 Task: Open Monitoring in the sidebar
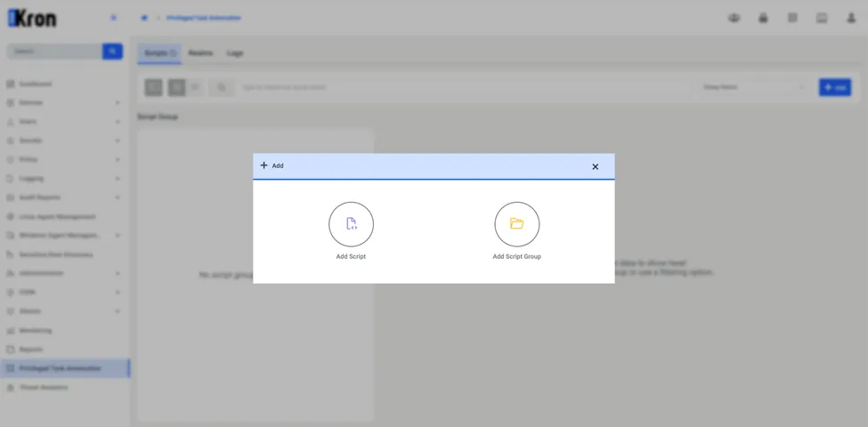(36, 331)
